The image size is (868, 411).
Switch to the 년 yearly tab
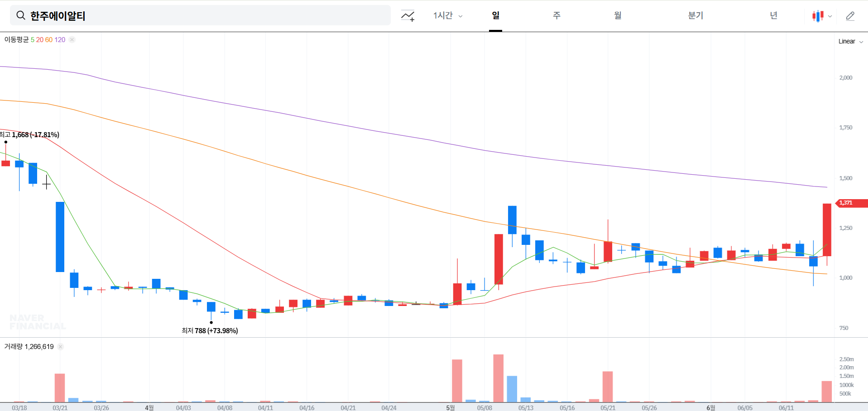click(x=774, y=16)
